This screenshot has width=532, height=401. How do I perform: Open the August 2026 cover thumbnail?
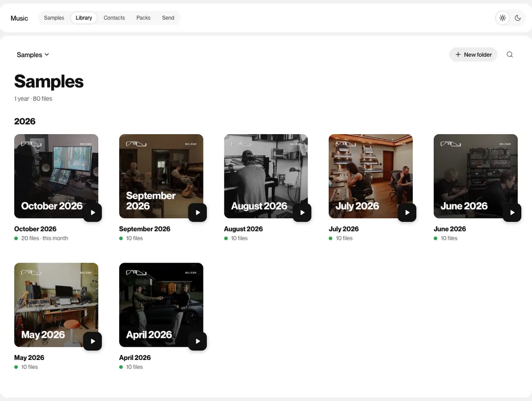pos(266,176)
